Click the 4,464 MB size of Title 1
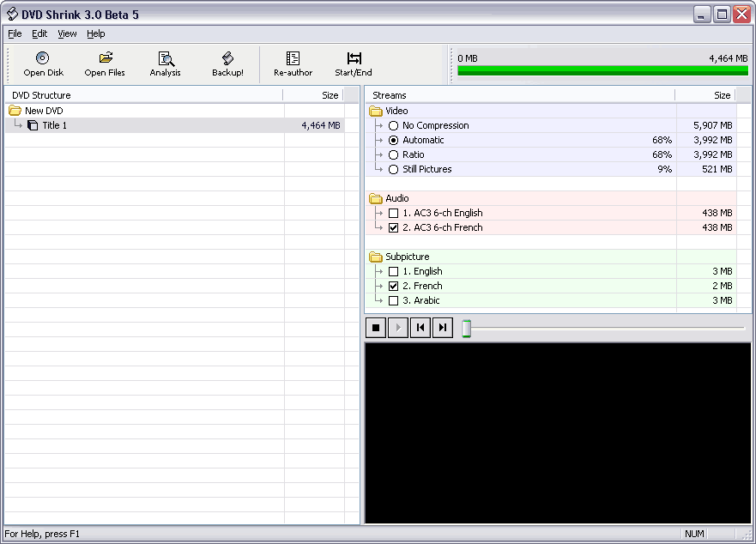Screen dimensions: 756x544 pyautogui.click(x=321, y=125)
